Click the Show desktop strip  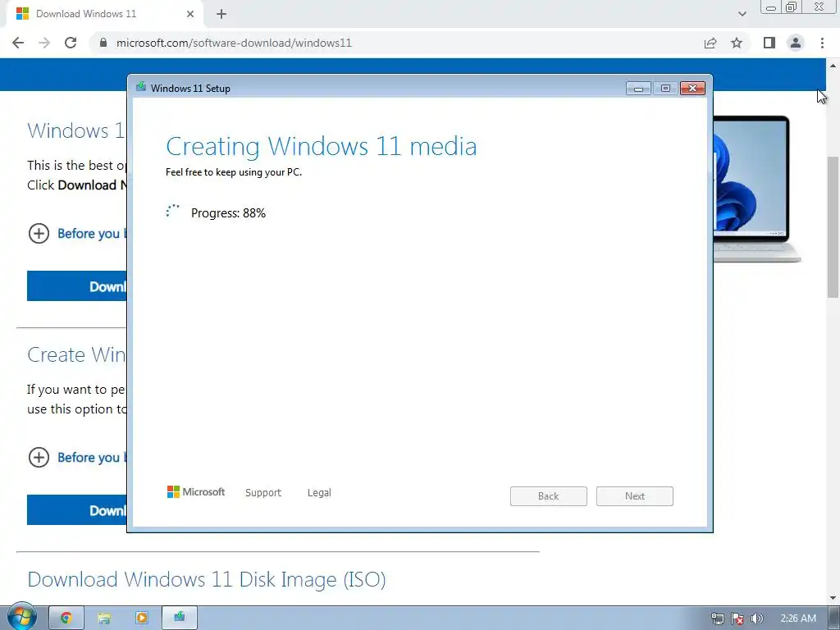[834, 619]
